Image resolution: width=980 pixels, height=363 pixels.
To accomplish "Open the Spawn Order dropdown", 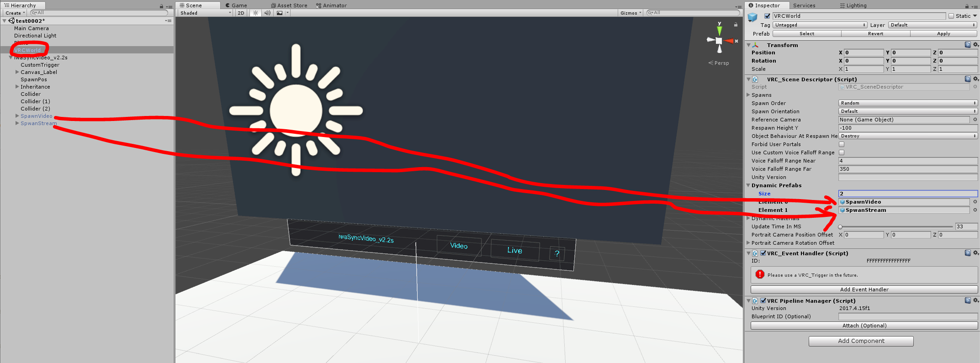I will [x=907, y=103].
